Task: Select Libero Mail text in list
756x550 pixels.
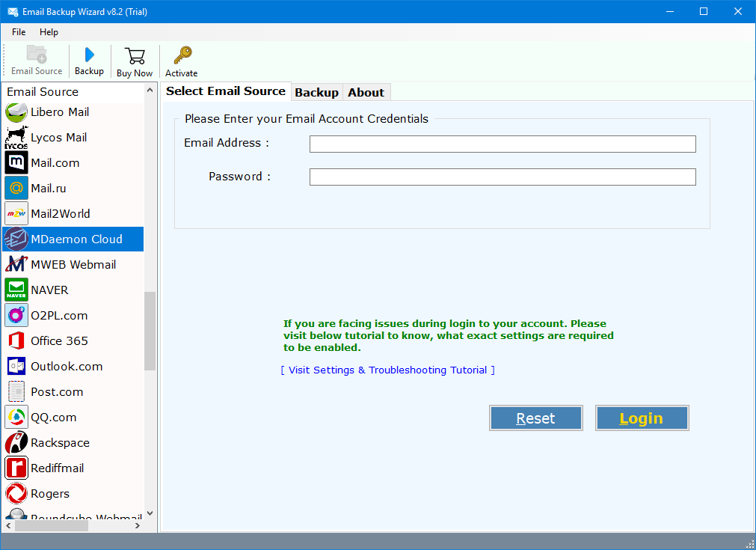Action: [x=60, y=112]
